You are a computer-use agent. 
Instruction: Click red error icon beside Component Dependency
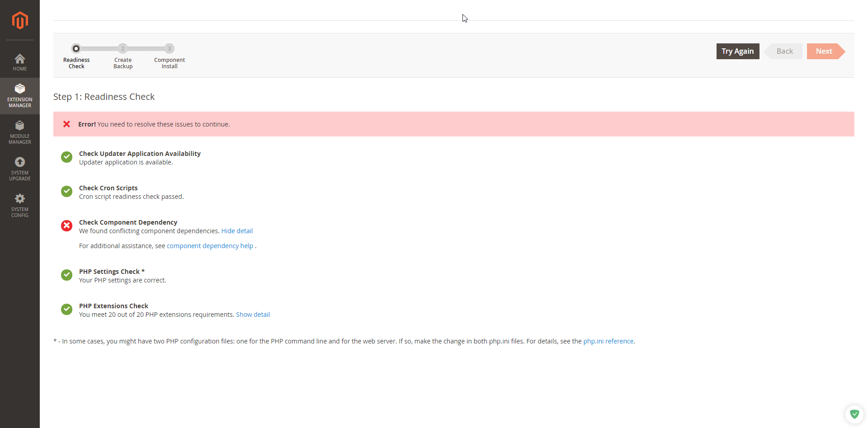click(x=67, y=226)
